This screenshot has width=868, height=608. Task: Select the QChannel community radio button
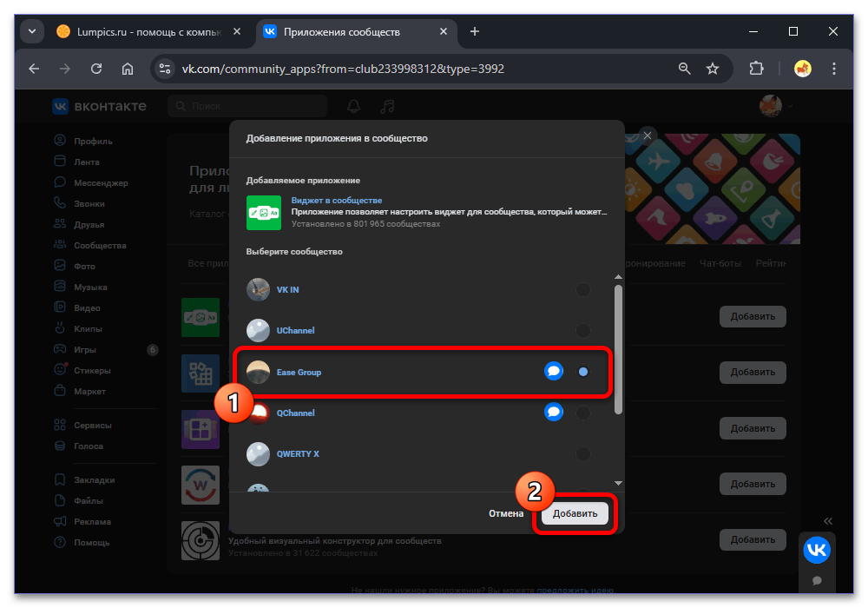(x=583, y=413)
